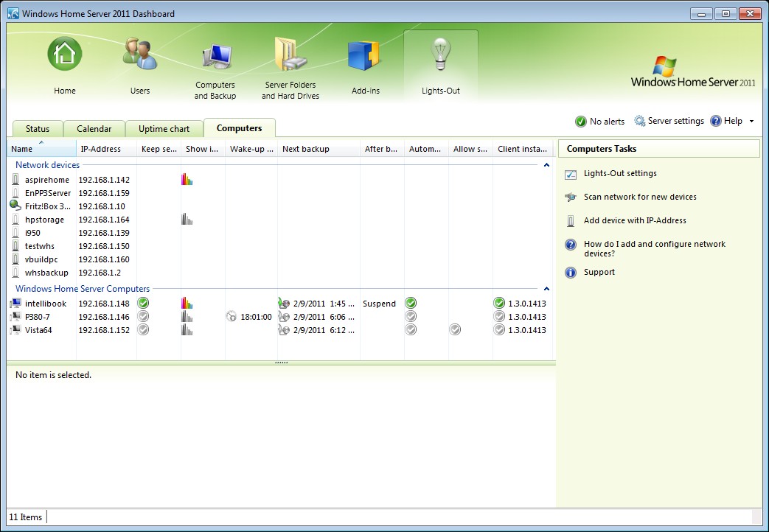The height and width of the screenshot is (532, 769).
Task: Click Add device with IP-Address link
Action: pyautogui.click(x=635, y=220)
